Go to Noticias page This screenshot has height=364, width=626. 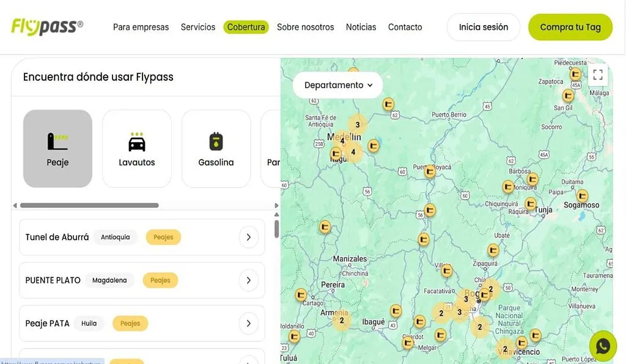[361, 27]
